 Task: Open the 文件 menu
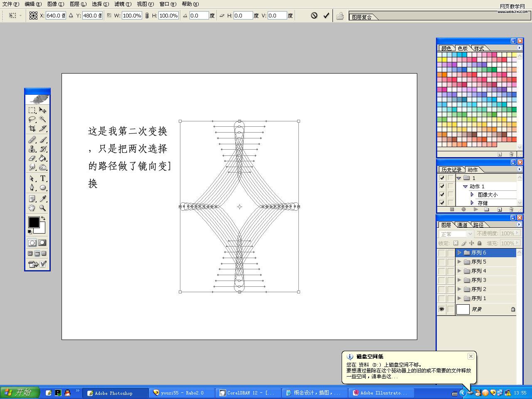[11, 4]
